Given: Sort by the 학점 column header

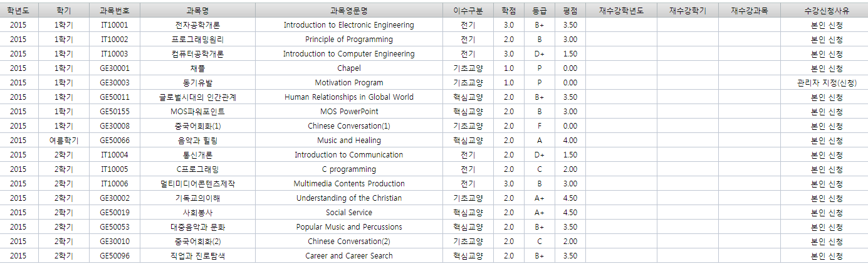Looking at the screenshot, I should (x=508, y=11).
